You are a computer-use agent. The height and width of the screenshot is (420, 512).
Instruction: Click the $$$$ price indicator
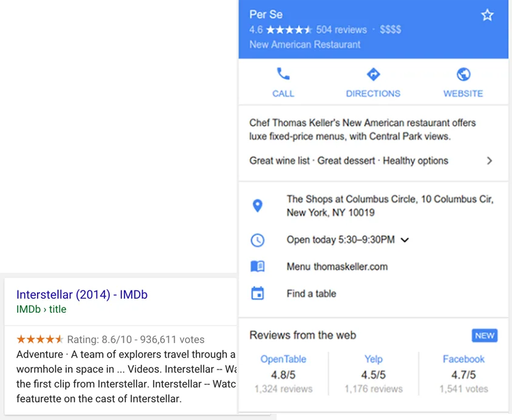390,30
